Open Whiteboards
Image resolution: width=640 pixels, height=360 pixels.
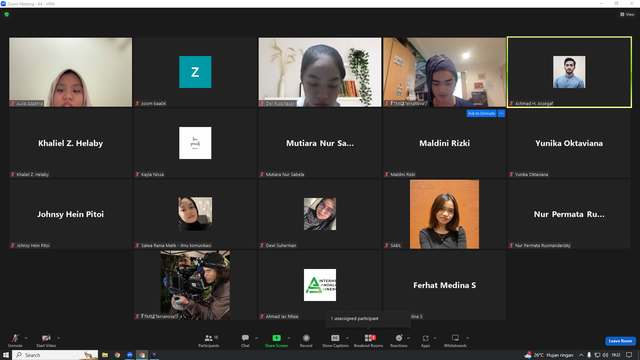[455, 340]
